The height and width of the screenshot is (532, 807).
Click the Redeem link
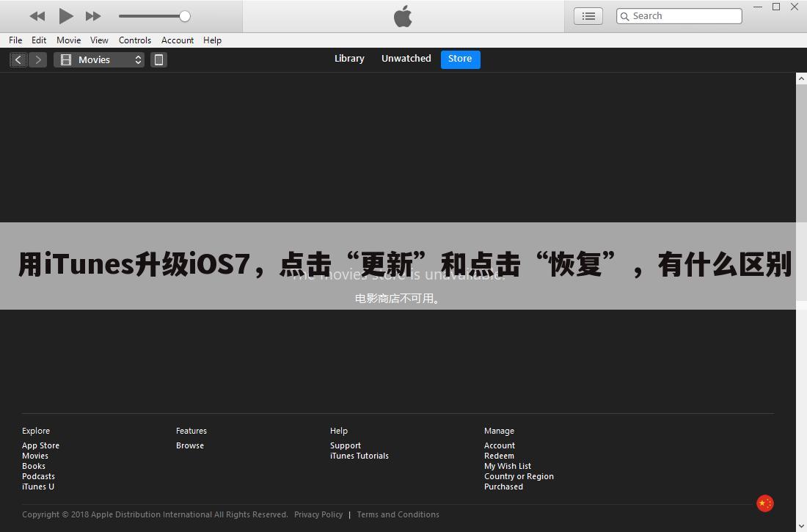click(499, 456)
